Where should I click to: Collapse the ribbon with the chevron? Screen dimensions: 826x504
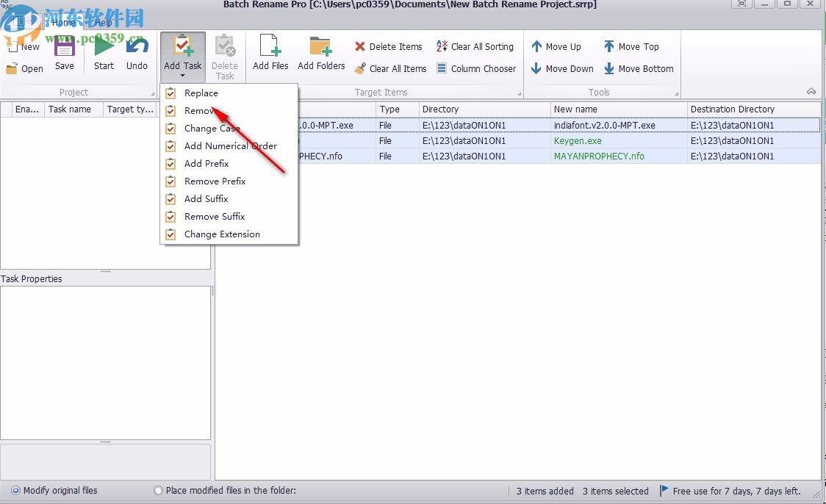coord(811,91)
